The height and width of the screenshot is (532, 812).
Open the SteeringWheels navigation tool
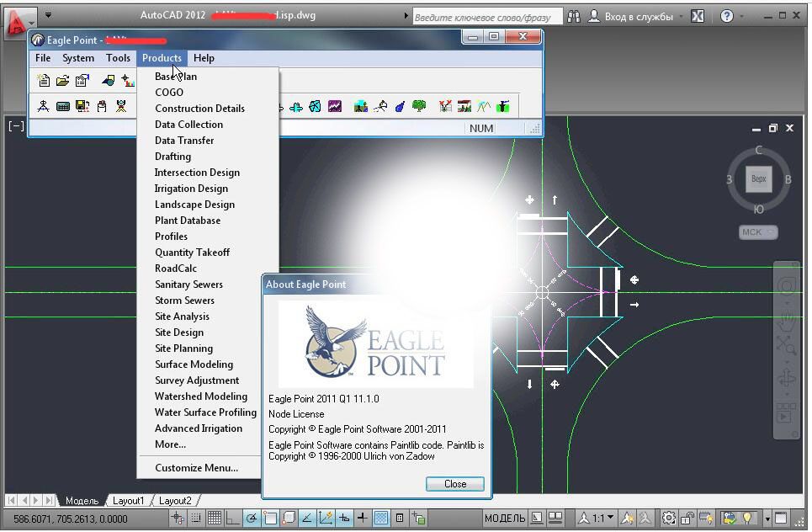tap(786, 285)
